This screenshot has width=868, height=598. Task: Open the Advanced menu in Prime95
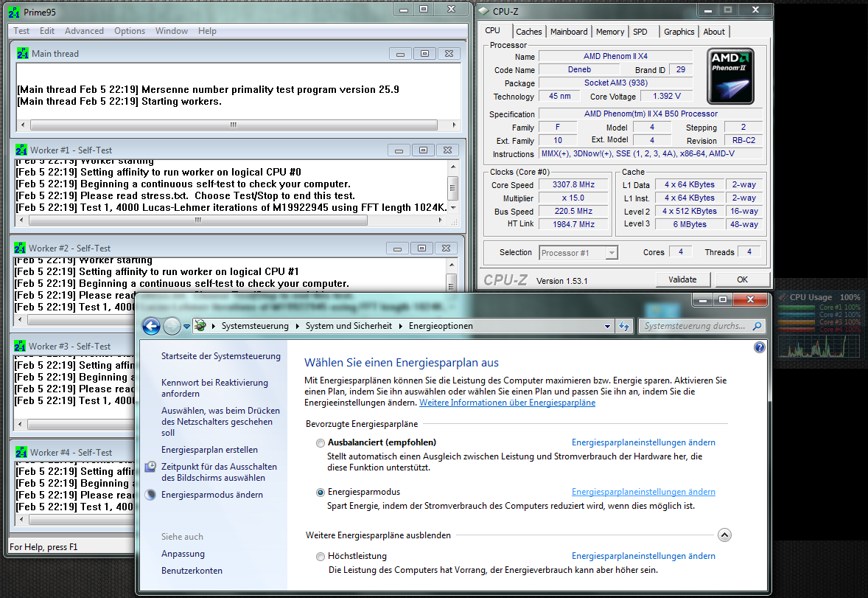click(x=84, y=31)
